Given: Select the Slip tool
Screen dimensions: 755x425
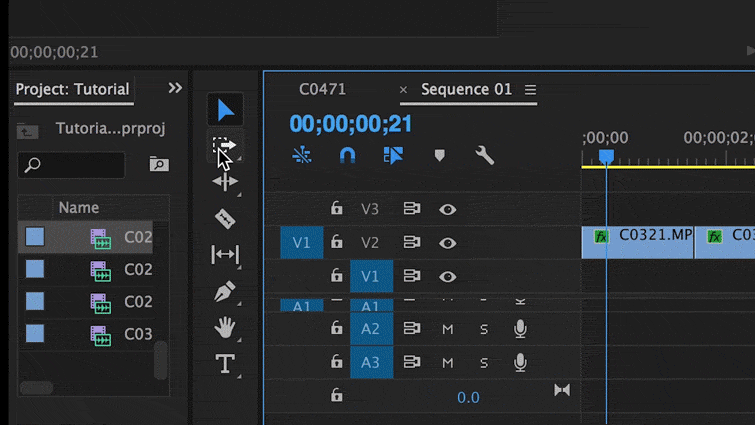Looking at the screenshot, I should tap(225, 255).
